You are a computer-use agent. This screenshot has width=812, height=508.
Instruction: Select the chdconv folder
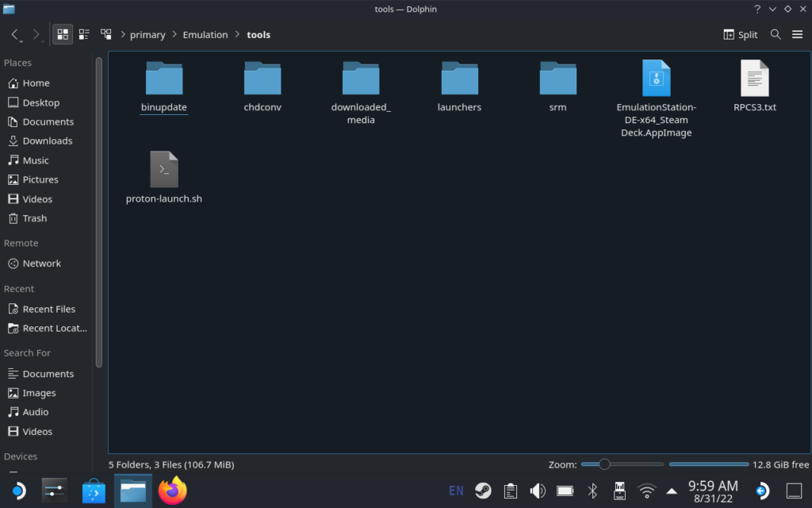[262, 87]
